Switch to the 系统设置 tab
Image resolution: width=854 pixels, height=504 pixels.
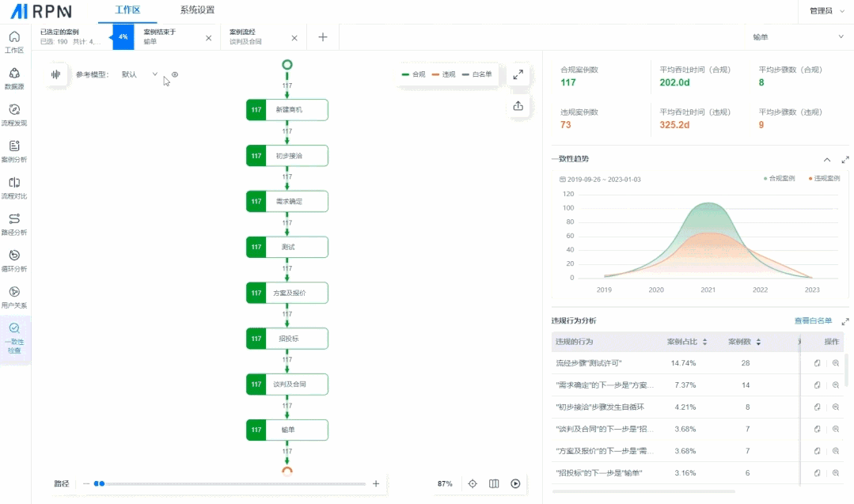tap(197, 10)
